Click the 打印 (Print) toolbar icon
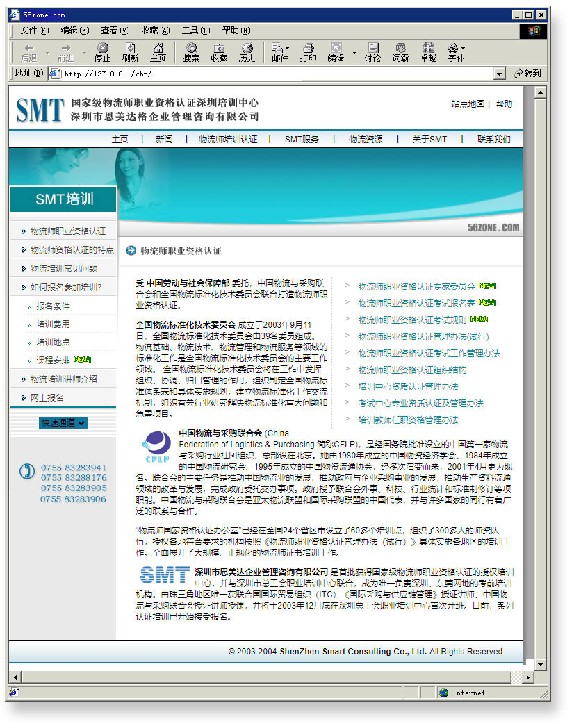 (308, 52)
